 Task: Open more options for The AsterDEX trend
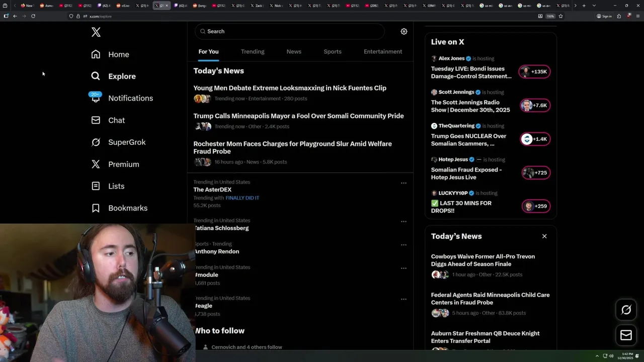click(404, 183)
